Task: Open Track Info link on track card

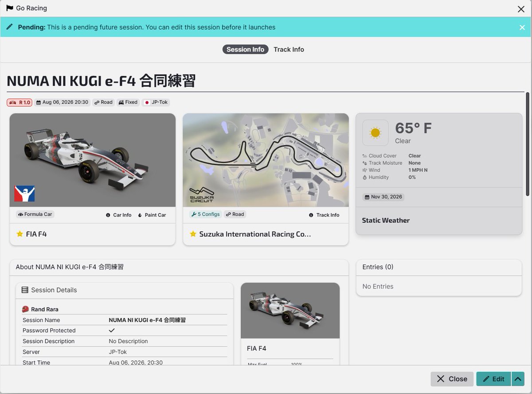Action: click(x=324, y=215)
